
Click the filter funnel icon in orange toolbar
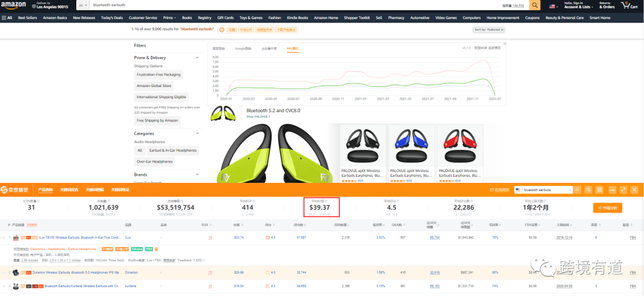589,190
